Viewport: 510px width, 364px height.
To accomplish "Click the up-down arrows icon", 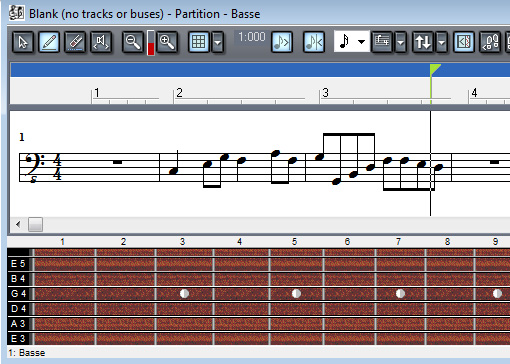I will [423, 42].
